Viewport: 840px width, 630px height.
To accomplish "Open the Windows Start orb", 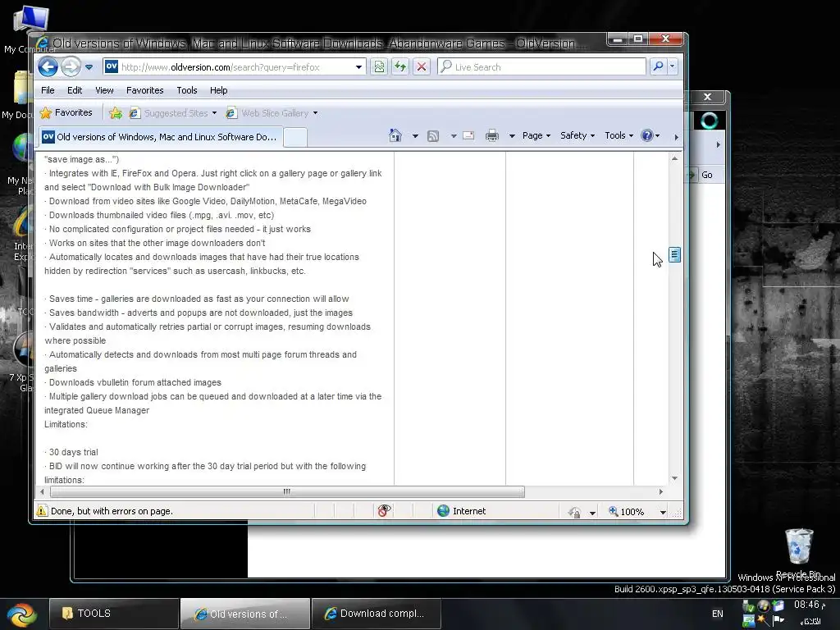I will (22, 614).
